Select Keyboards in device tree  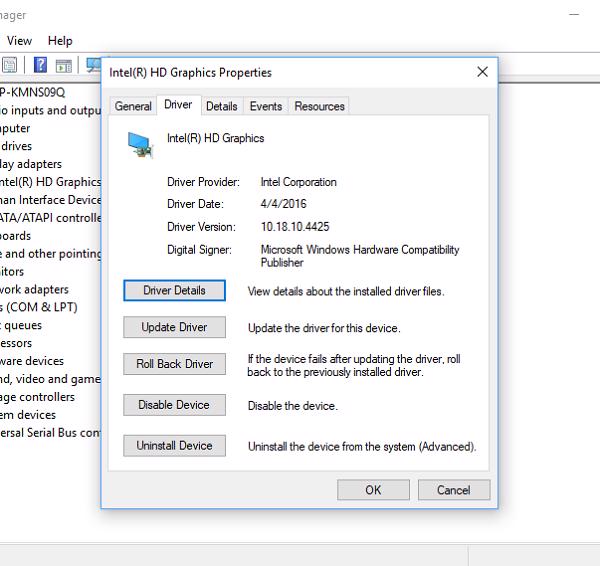(x=16, y=236)
